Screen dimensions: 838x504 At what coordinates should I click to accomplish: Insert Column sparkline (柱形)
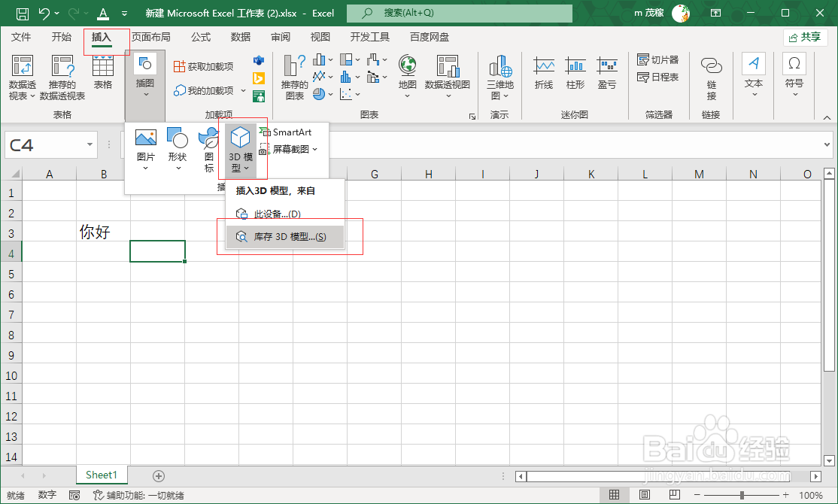(x=575, y=73)
